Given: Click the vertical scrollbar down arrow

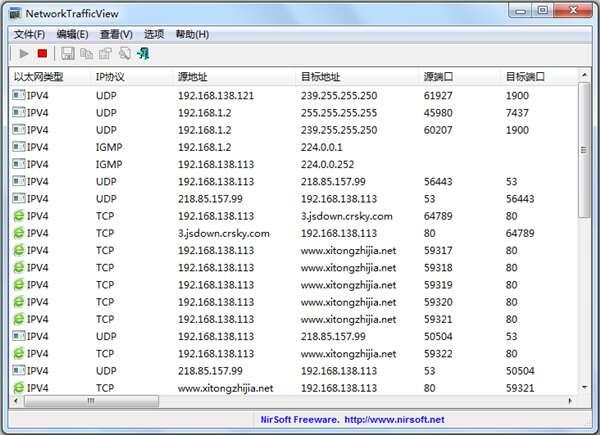Looking at the screenshot, I should [x=585, y=386].
